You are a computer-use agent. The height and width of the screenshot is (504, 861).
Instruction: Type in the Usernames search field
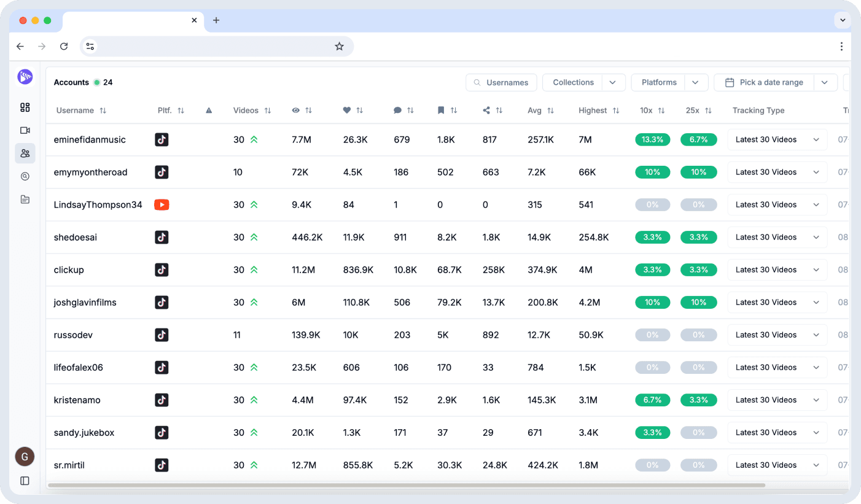[507, 82]
